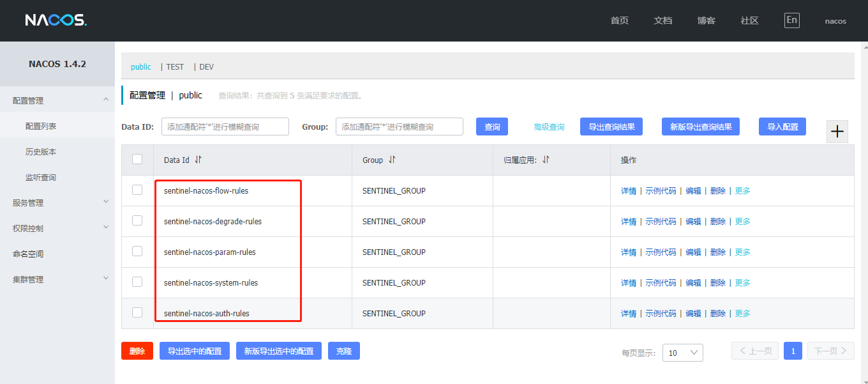The width and height of the screenshot is (868, 384).
Task: Open 博客 in top navigation
Action: click(x=706, y=20)
